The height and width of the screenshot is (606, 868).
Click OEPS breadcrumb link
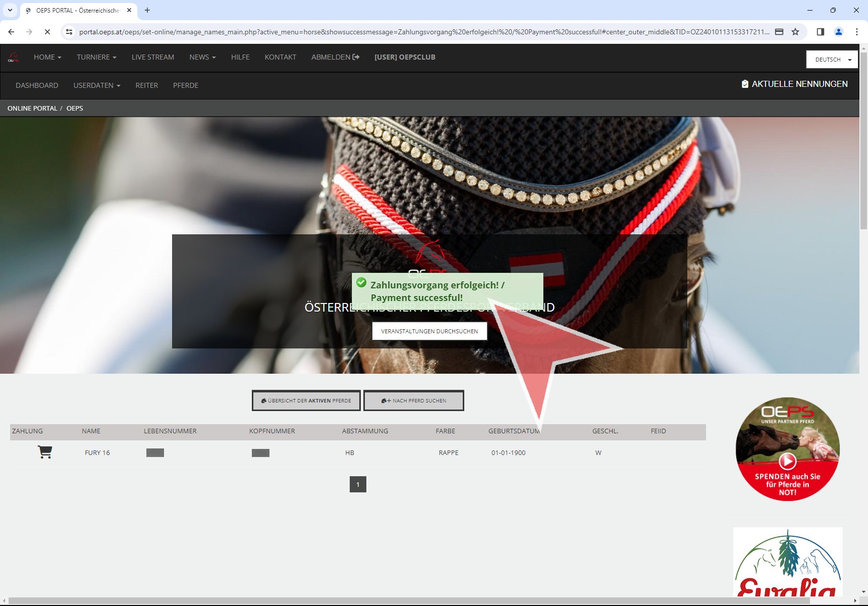coord(75,108)
